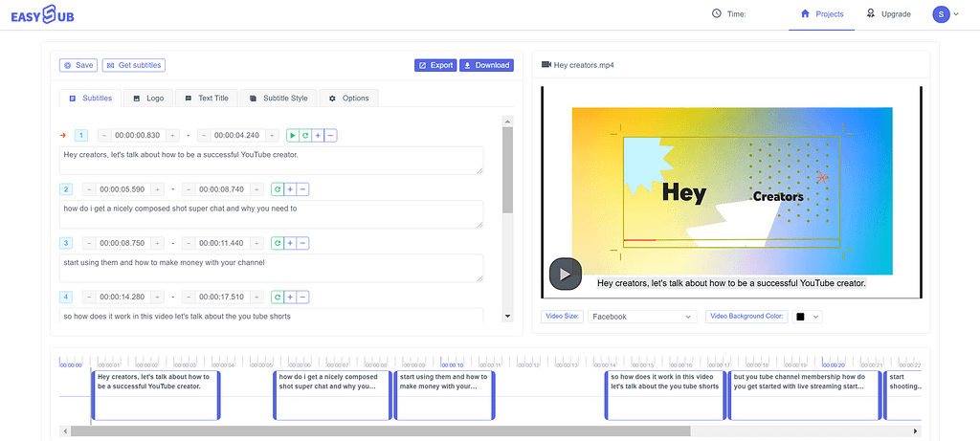Increase end time 00:00:08.740 of subtitle 2

pyautogui.click(x=256, y=189)
